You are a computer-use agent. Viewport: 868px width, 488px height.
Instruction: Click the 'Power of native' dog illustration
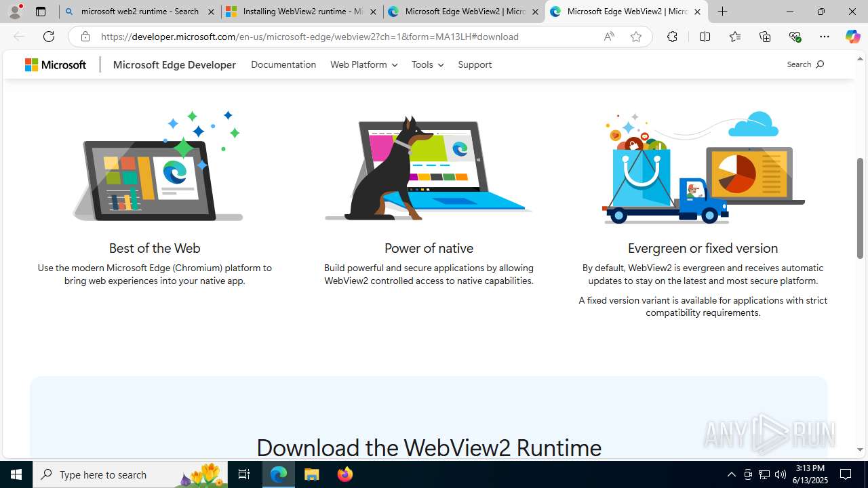[x=429, y=167]
